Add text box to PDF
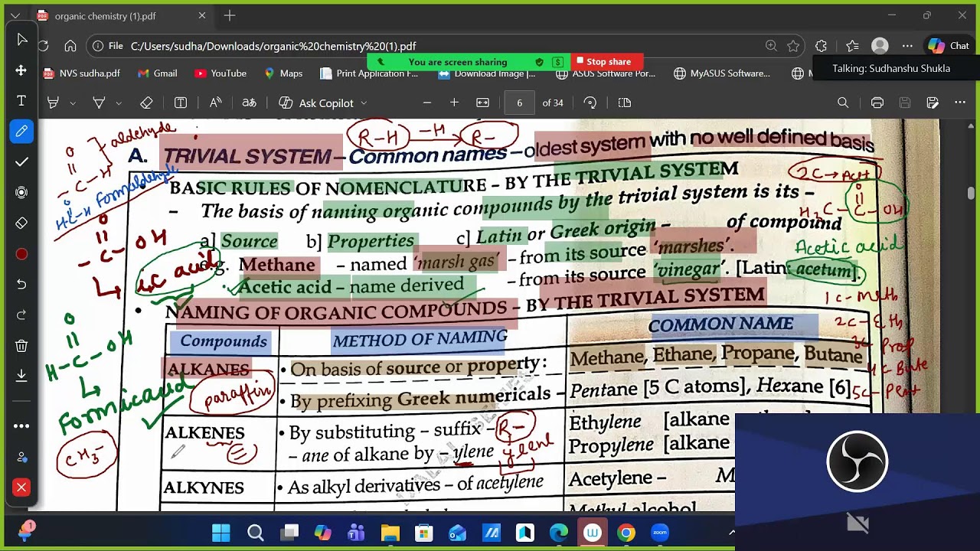The width and height of the screenshot is (980, 551). point(181,103)
